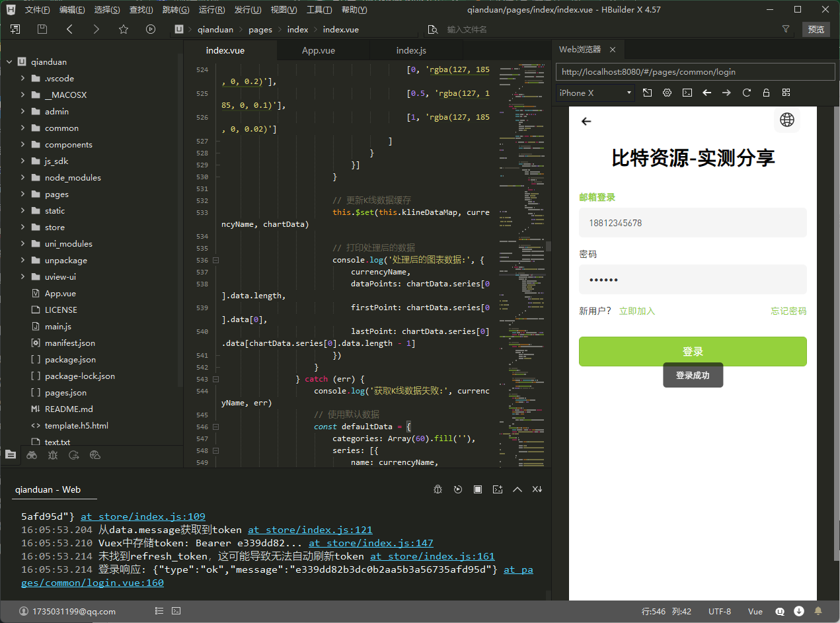Show the QR code icon in browser
Screen dimensions: 840x623
[x=786, y=93]
